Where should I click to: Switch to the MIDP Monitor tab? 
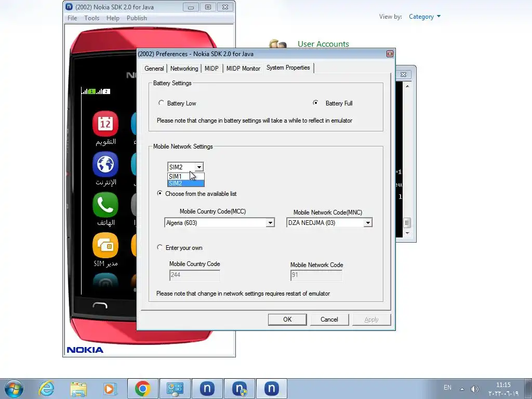243,69
